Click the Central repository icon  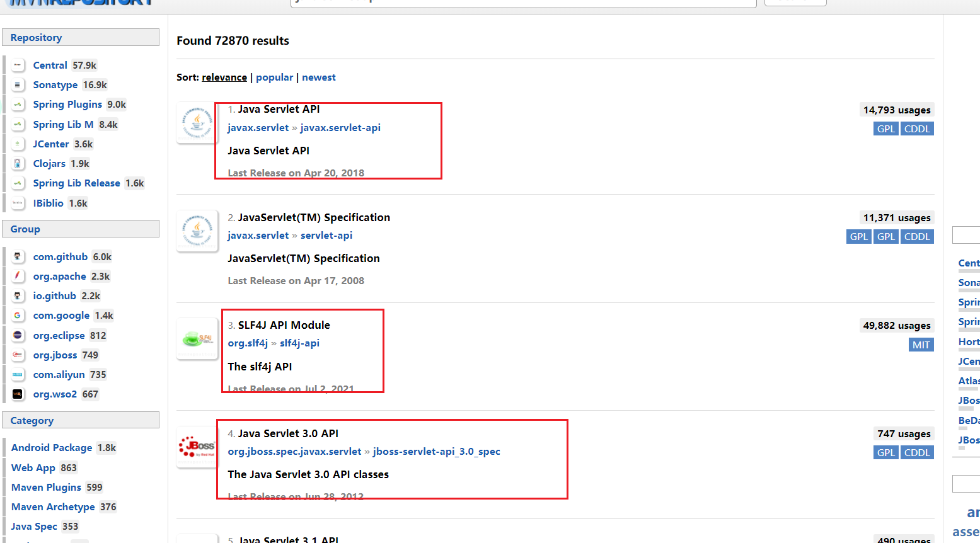(x=18, y=66)
